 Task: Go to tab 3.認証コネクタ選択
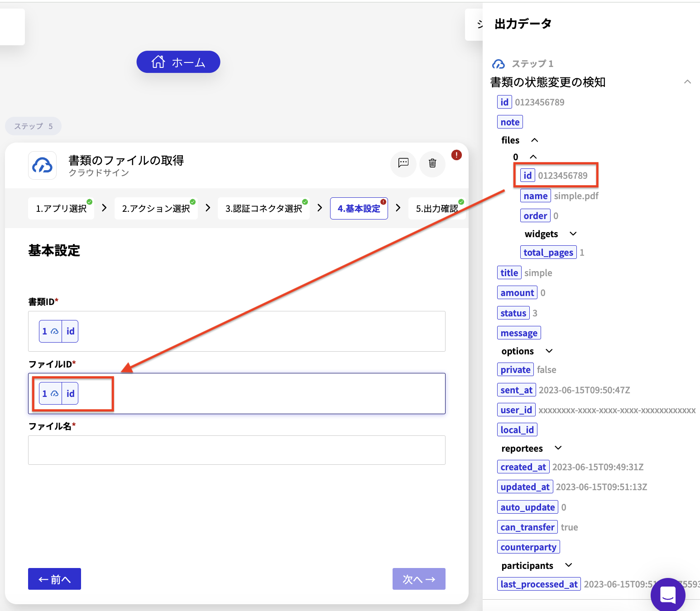coord(264,209)
